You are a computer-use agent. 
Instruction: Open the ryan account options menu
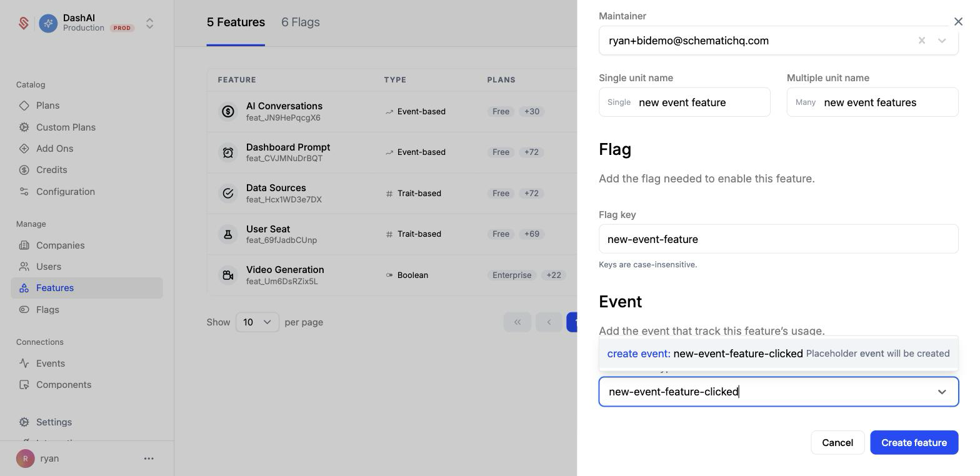coord(149,459)
